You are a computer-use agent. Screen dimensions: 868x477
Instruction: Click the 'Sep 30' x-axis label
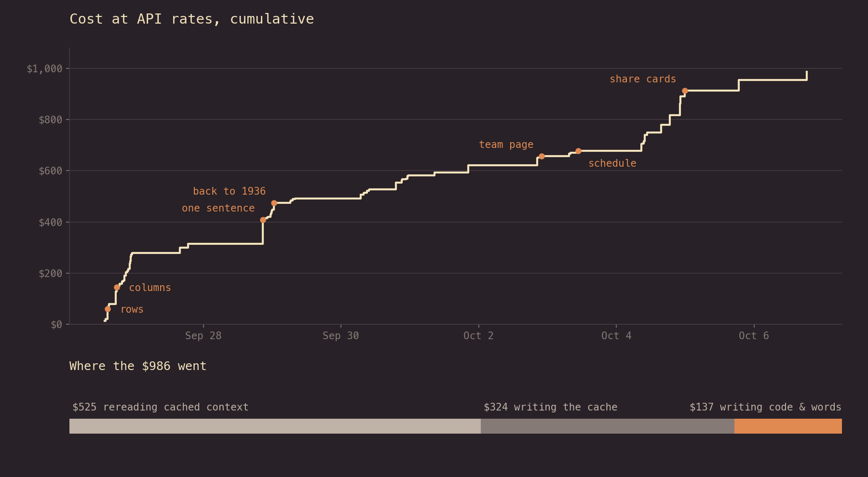[340, 336]
